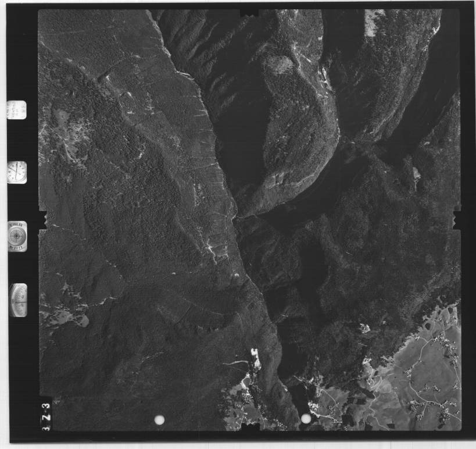Click the narrow gorge junction at image center

pyautogui.click(x=235, y=216)
